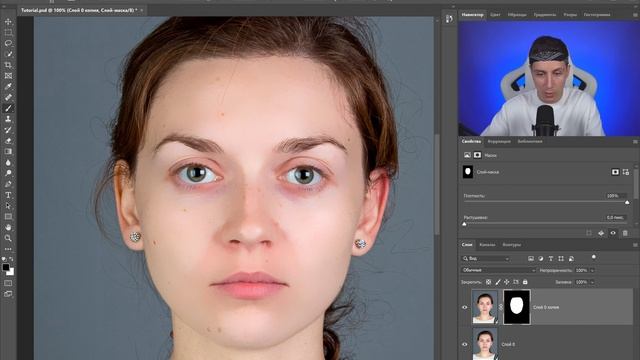Filter layers by type layers
Image resolution: width=640 pixels, height=360 pixels.
(551, 258)
